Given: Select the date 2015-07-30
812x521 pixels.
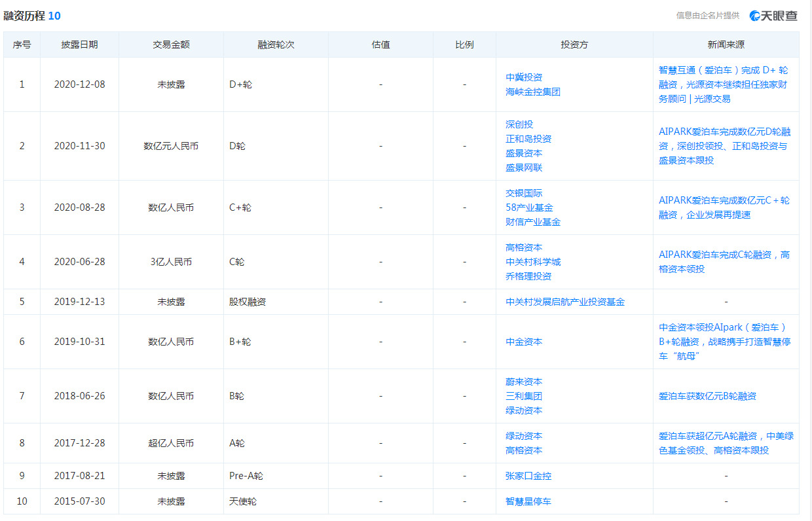Looking at the screenshot, I should 79,501.
